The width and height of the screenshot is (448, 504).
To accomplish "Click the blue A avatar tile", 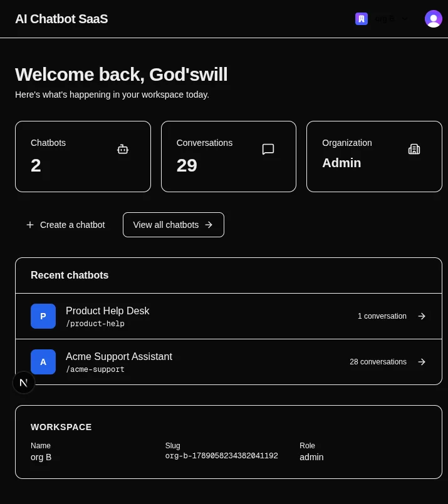I will 43,362.
